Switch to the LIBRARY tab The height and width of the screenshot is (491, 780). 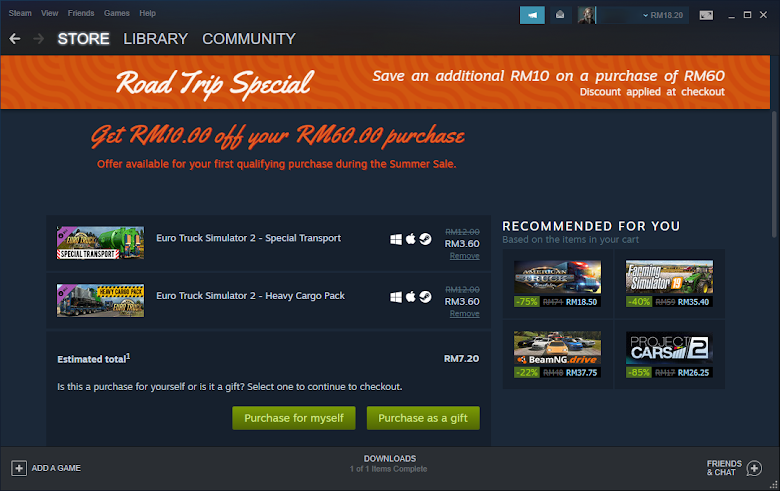pos(156,39)
